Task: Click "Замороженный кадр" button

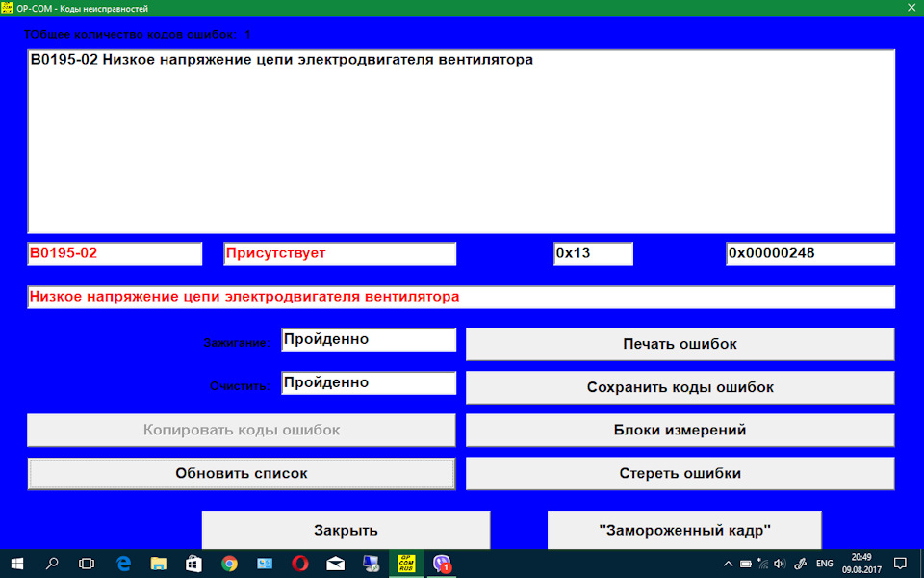Action: (x=684, y=530)
